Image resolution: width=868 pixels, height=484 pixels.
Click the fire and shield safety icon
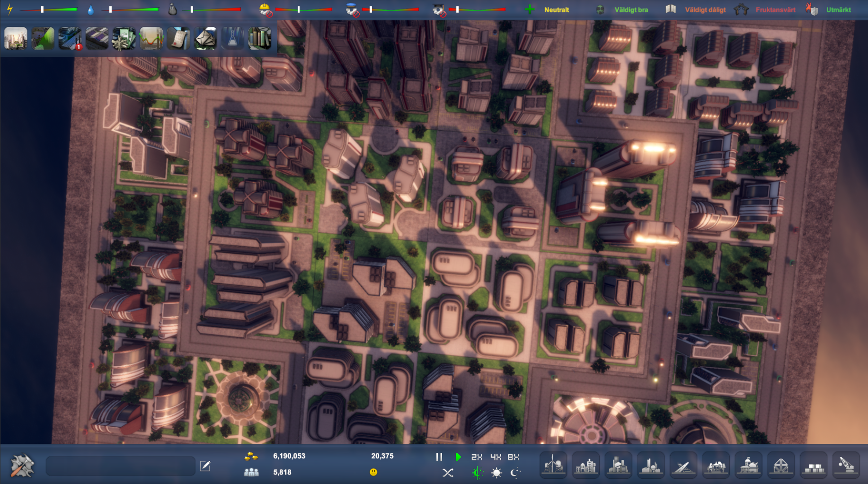812,9
